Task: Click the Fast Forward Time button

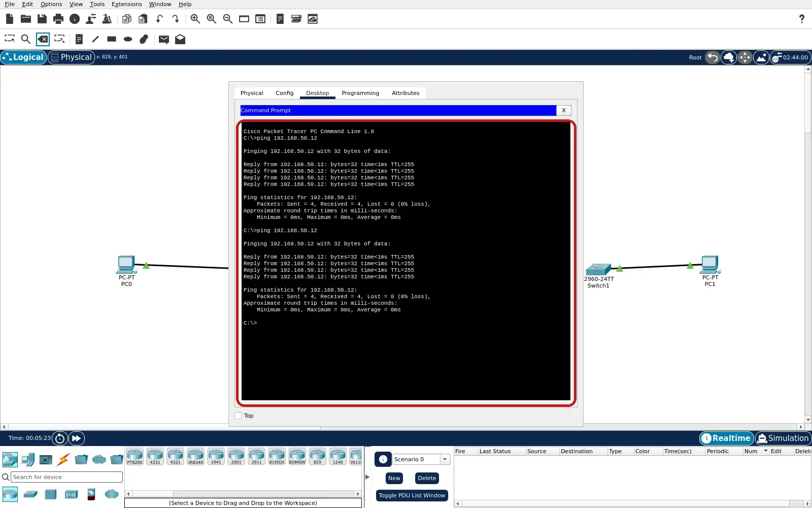Action: pyautogui.click(x=77, y=438)
